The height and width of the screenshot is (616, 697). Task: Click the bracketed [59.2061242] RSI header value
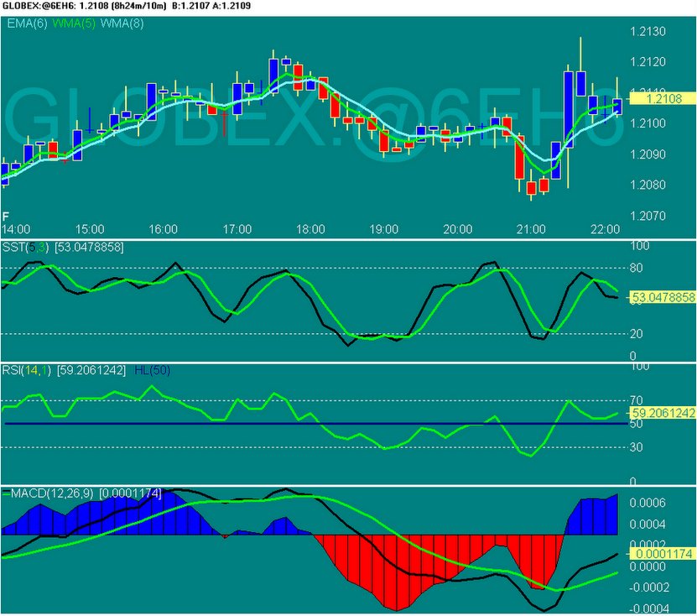[91, 370]
